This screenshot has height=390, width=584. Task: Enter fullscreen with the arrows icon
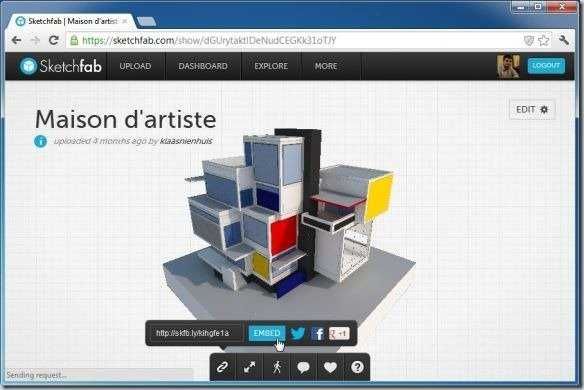[x=250, y=367]
